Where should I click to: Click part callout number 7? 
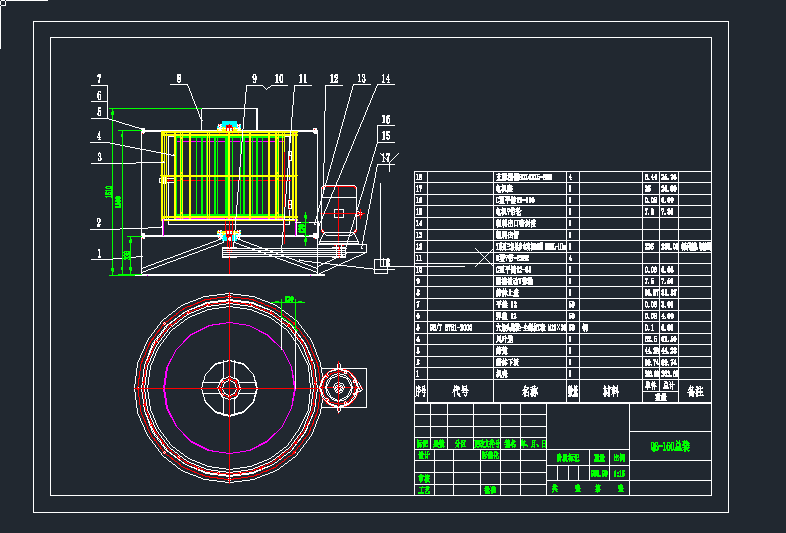pyautogui.click(x=99, y=78)
